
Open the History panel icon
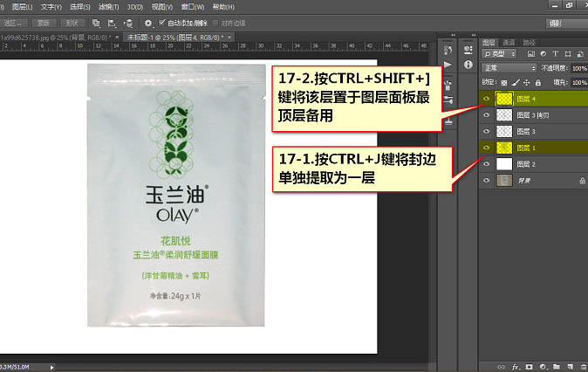pos(448,50)
